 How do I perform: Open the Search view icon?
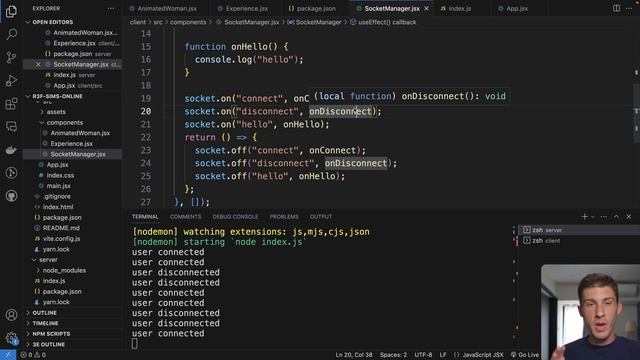coord(11,34)
